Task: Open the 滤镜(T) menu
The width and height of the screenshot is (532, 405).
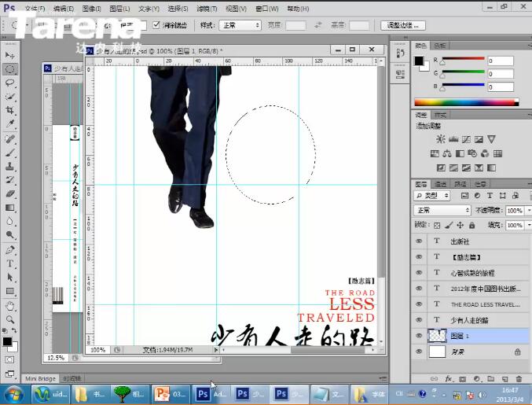Action: pos(207,9)
